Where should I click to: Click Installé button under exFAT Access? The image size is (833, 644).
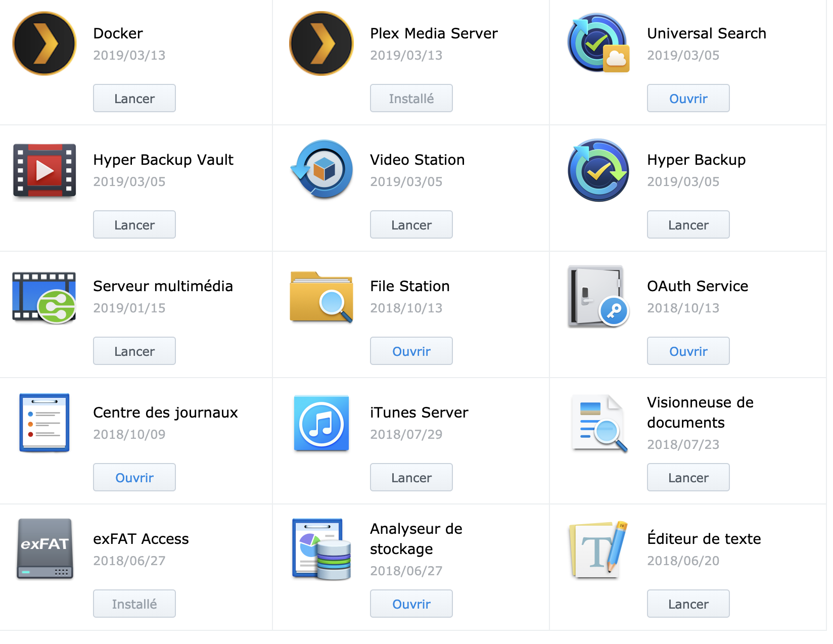click(134, 604)
